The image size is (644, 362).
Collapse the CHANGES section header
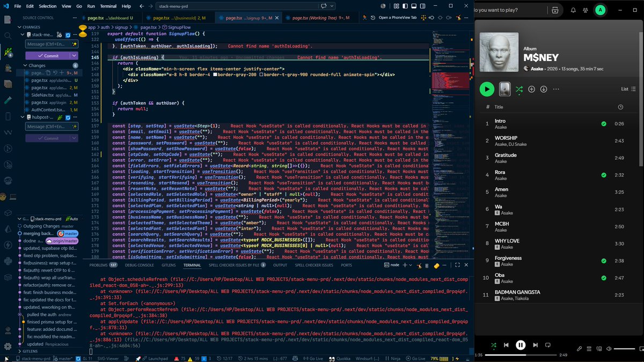(x=32, y=27)
